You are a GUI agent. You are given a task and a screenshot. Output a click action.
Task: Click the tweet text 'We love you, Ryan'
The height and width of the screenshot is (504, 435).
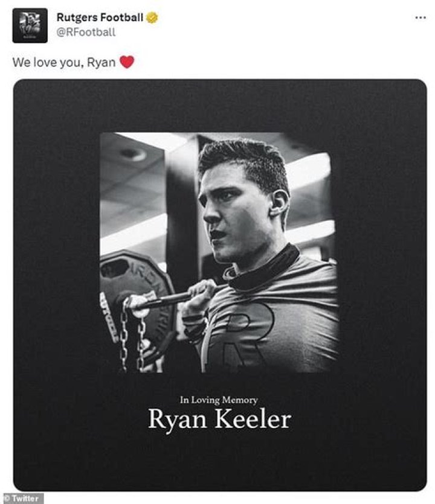(66, 62)
